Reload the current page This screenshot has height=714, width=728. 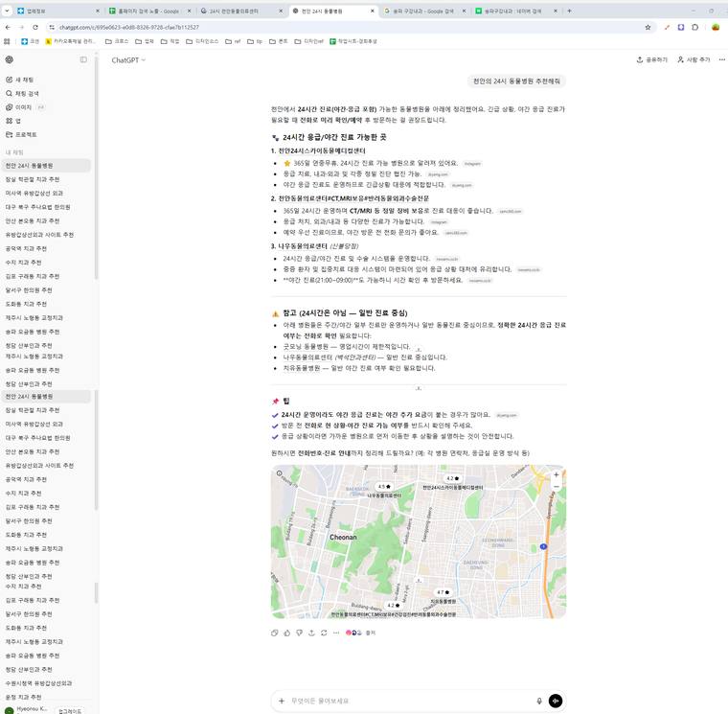(x=35, y=28)
